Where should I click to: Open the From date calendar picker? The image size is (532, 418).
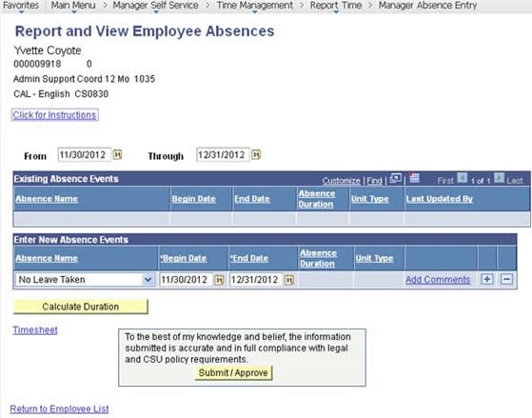click(x=117, y=155)
